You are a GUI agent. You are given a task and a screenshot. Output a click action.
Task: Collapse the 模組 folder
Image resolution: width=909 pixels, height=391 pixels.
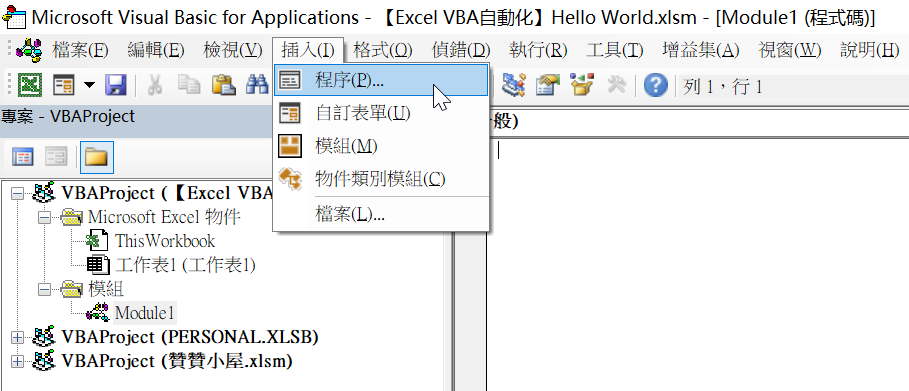coord(44,289)
